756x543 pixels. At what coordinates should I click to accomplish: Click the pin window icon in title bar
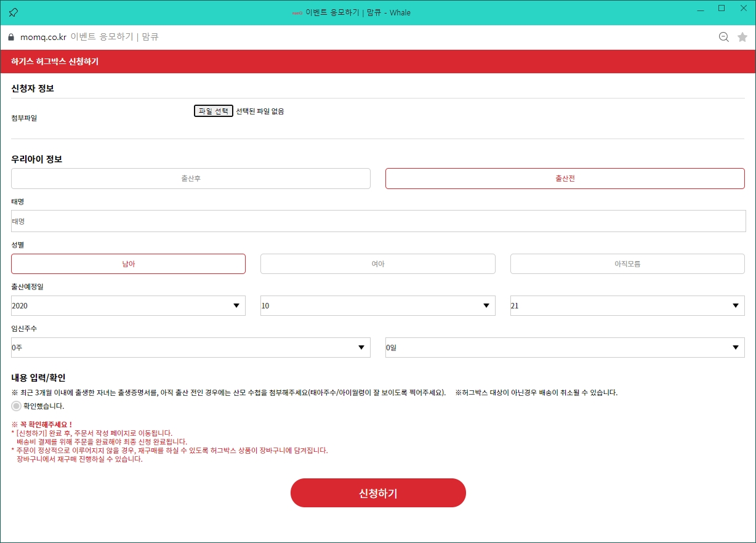pyautogui.click(x=14, y=12)
